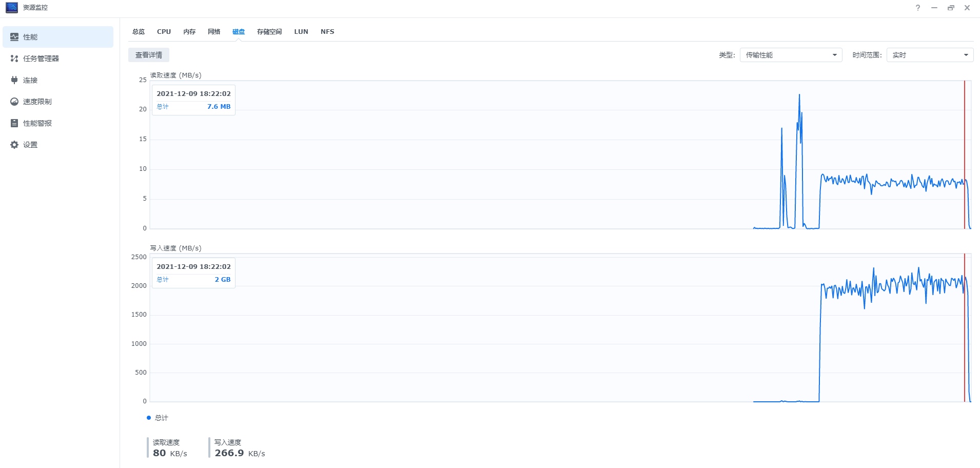Minimize the 资源监控 window
This screenshot has height=468, width=980.
tap(934, 8)
